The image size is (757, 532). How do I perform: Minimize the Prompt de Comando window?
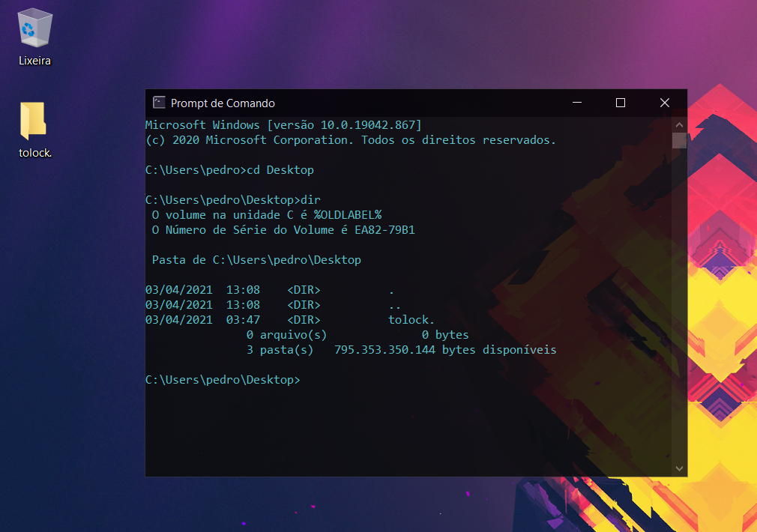point(577,103)
